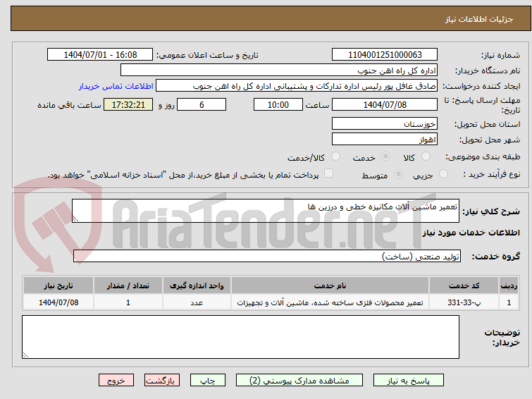
Task: Click the اطلاعات خدمات مورد نیاز heading
Action: point(471,233)
